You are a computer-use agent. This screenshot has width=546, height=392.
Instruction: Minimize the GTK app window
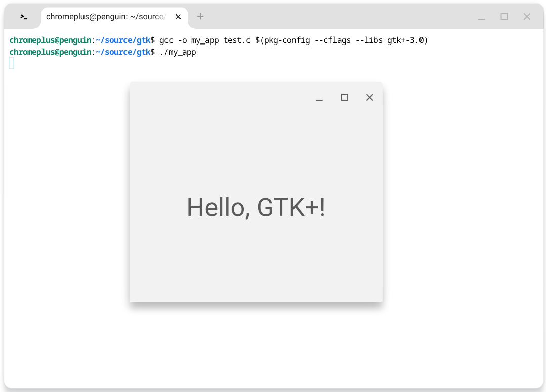[x=319, y=98]
